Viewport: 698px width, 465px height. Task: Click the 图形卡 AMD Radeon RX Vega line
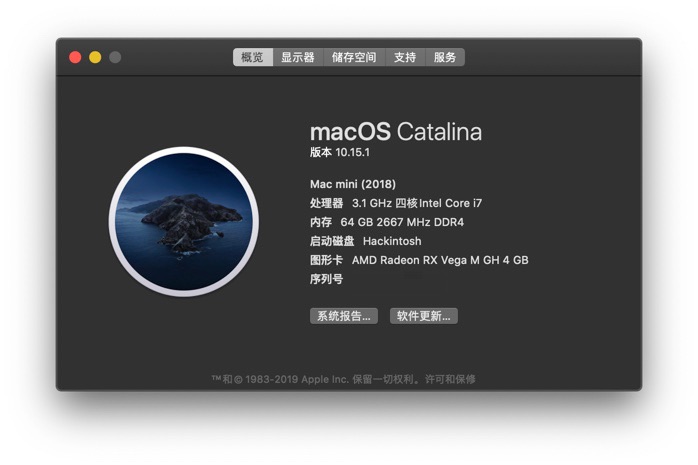(x=419, y=260)
